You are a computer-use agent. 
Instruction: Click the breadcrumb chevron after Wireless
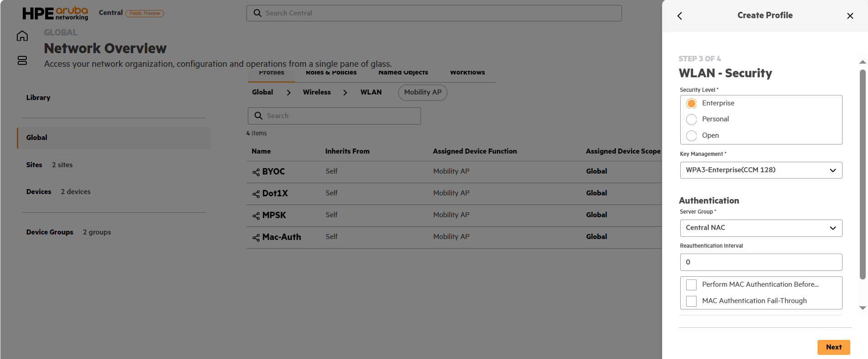(x=345, y=93)
